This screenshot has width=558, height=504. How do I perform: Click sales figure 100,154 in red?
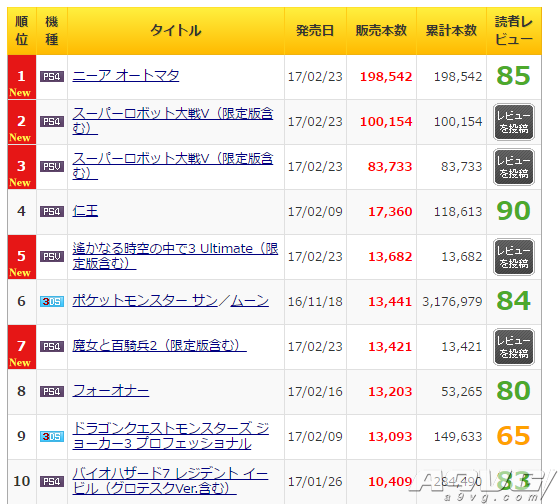tap(386, 121)
